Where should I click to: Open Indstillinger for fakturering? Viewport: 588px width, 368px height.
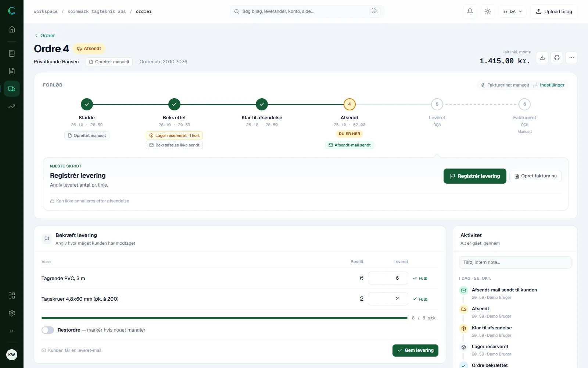point(552,85)
